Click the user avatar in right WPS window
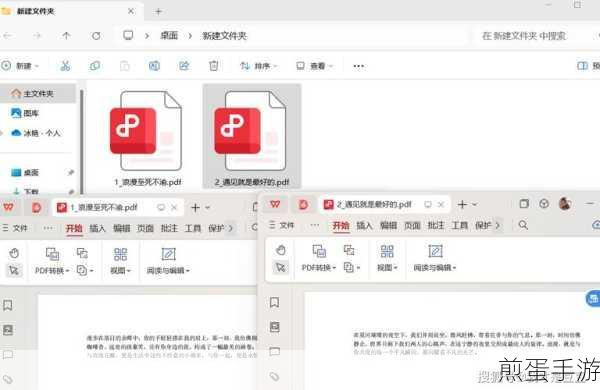The width and height of the screenshot is (600, 390). pos(565,204)
